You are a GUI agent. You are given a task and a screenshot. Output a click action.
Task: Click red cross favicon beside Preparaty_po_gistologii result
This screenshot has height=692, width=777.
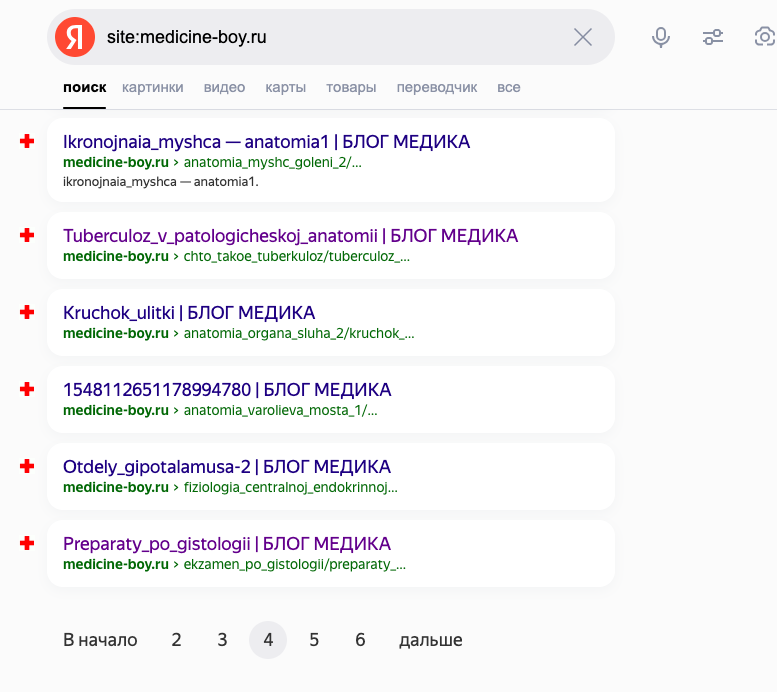27,543
